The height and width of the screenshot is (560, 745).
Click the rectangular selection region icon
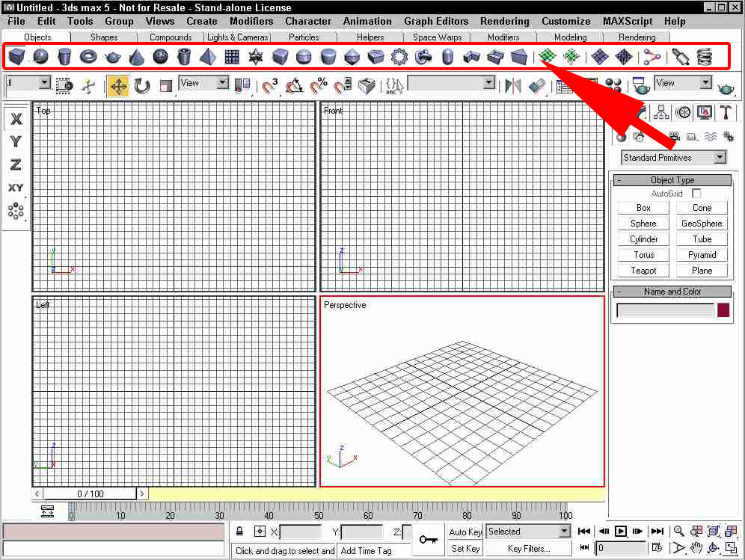click(64, 85)
